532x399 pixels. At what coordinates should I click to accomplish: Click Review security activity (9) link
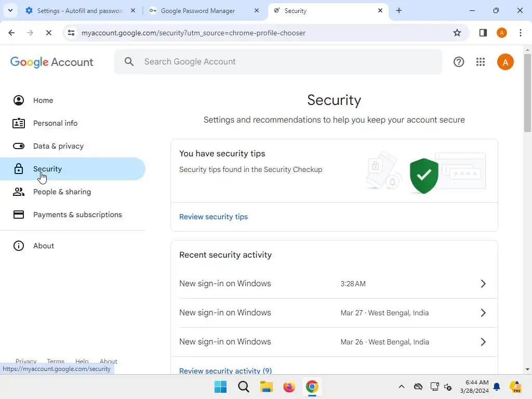pyautogui.click(x=225, y=371)
